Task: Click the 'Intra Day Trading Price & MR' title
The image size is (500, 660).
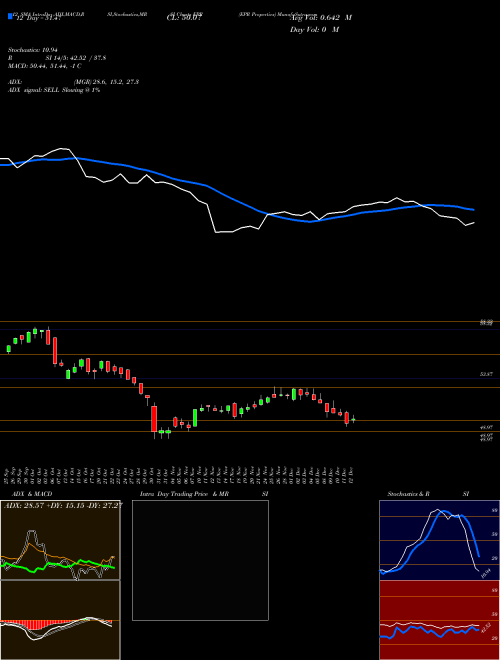Action: [184, 494]
